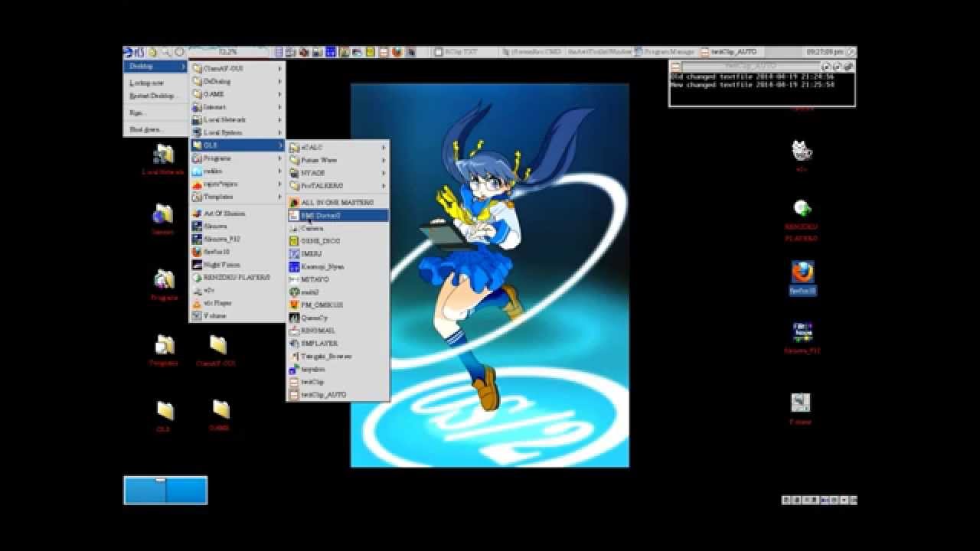Launch firefox10 from the Desktop menu
Image resolution: width=980 pixels, height=551 pixels.
tap(237, 252)
